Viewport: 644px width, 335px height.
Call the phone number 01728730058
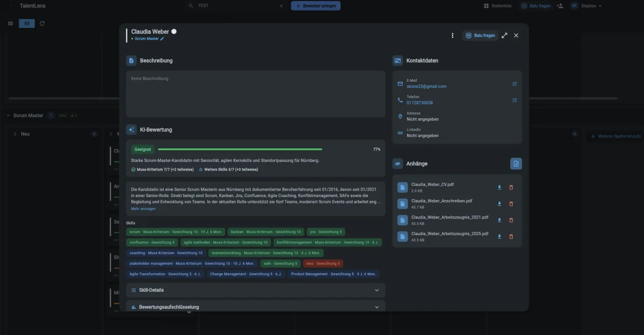coord(420,103)
